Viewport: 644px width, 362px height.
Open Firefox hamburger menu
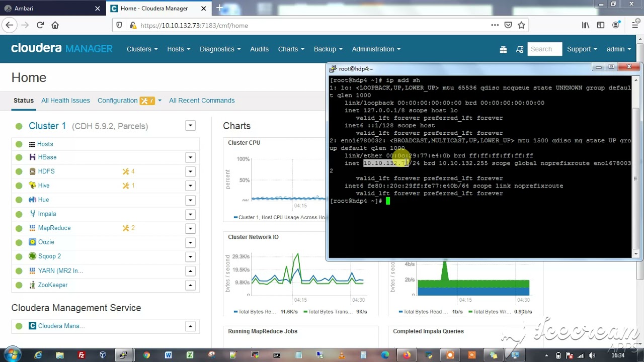(x=635, y=25)
